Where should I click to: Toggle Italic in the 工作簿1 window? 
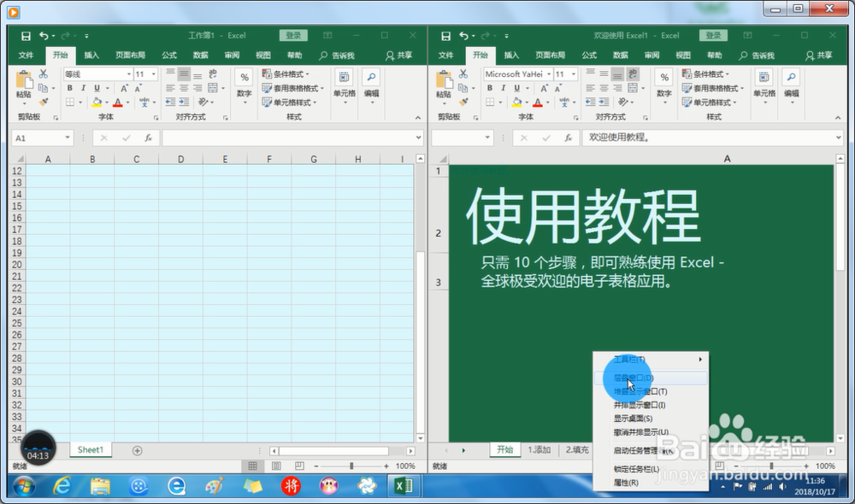tap(83, 88)
